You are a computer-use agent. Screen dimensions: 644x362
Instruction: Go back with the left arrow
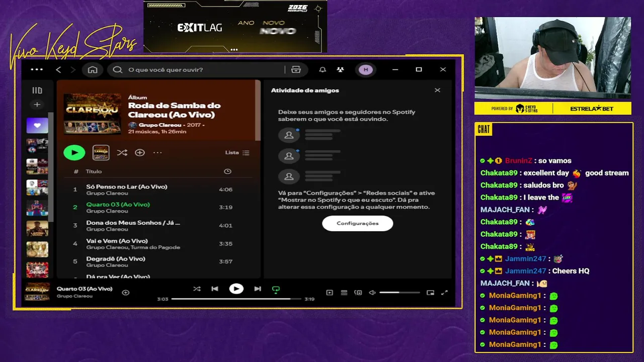click(58, 69)
